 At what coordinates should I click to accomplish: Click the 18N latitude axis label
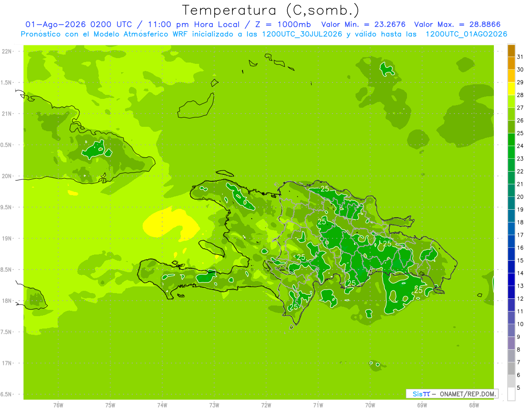tap(8, 301)
